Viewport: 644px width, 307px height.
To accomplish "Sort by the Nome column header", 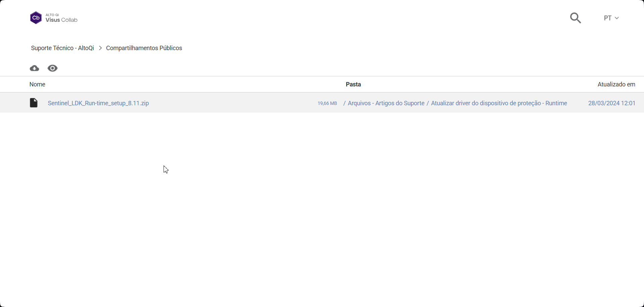I will click(x=37, y=84).
